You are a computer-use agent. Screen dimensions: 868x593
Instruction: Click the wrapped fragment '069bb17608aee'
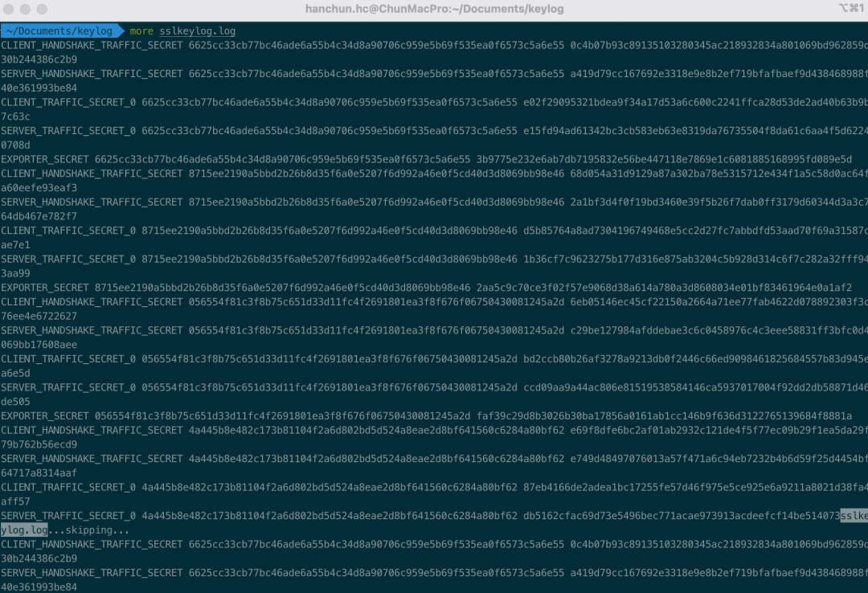pyautogui.click(x=39, y=345)
